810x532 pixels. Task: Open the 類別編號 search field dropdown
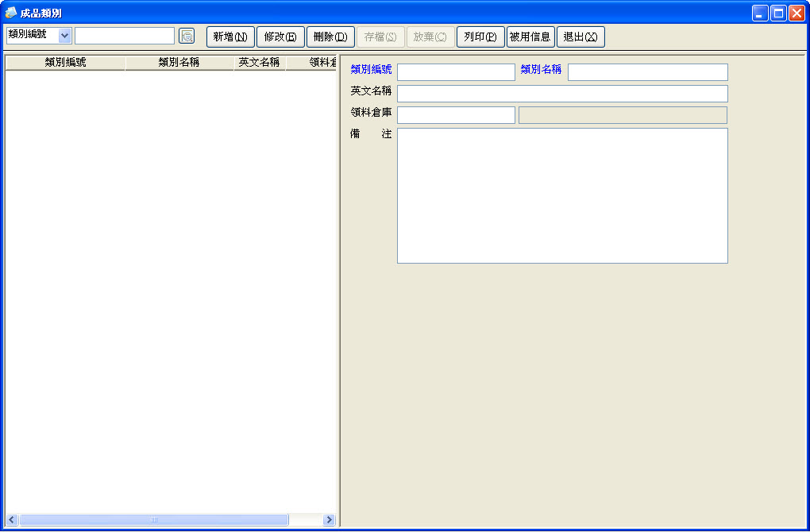[x=64, y=36]
